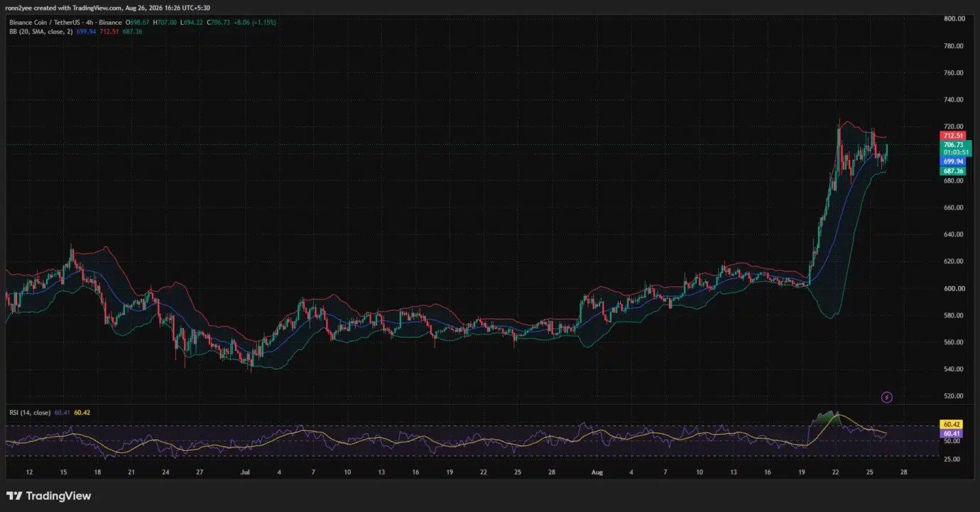The width and height of the screenshot is (980, 512).
Task: Click purple 60.41 in the RSI legend
Action: [x=63, y=413]
